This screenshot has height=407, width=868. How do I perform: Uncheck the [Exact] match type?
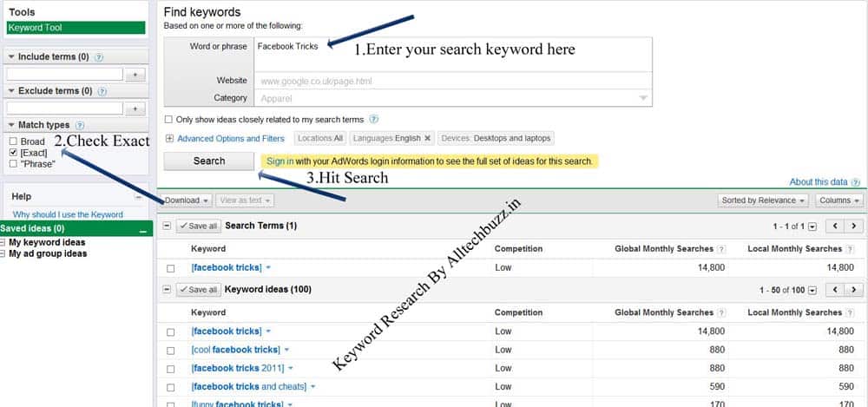tap(13, 153)
